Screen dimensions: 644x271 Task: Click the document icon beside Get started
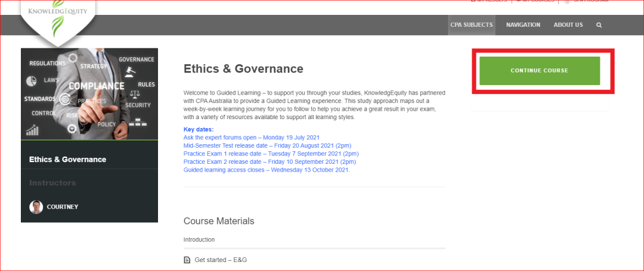pos(187,260)
